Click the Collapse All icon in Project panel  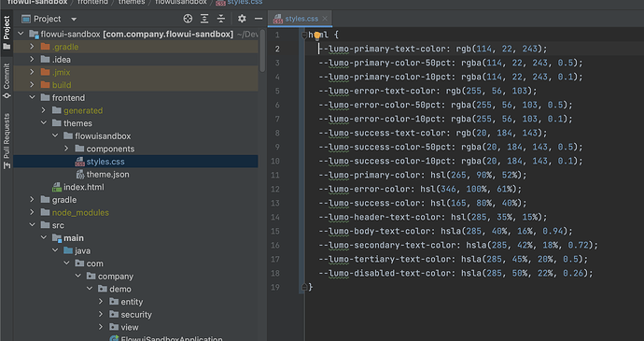[221, 19]
